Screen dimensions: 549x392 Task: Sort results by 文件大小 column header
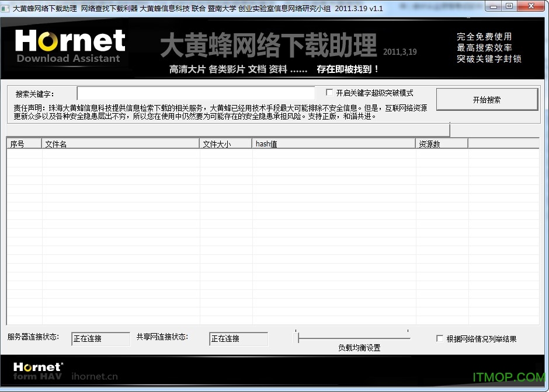tap(225, 144)
